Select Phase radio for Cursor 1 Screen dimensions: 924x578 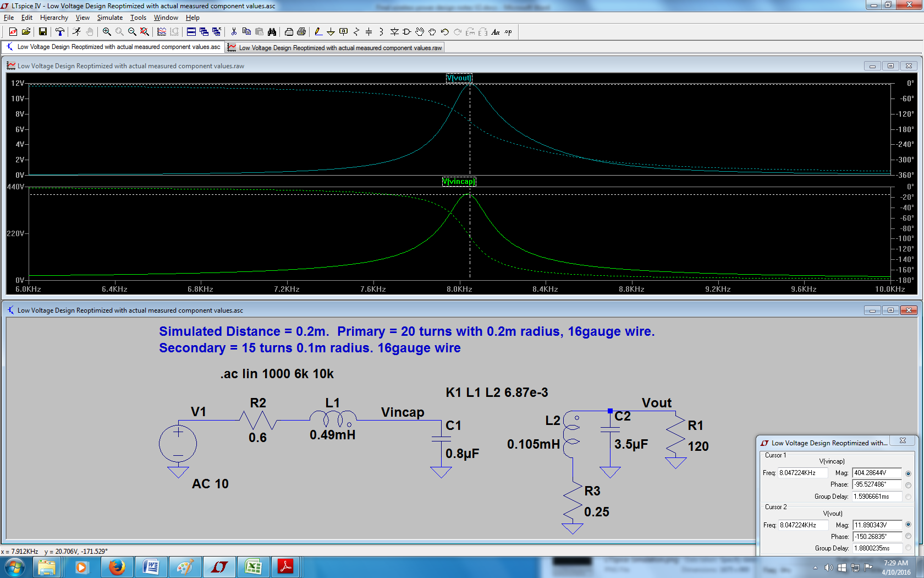coord(908,484)
